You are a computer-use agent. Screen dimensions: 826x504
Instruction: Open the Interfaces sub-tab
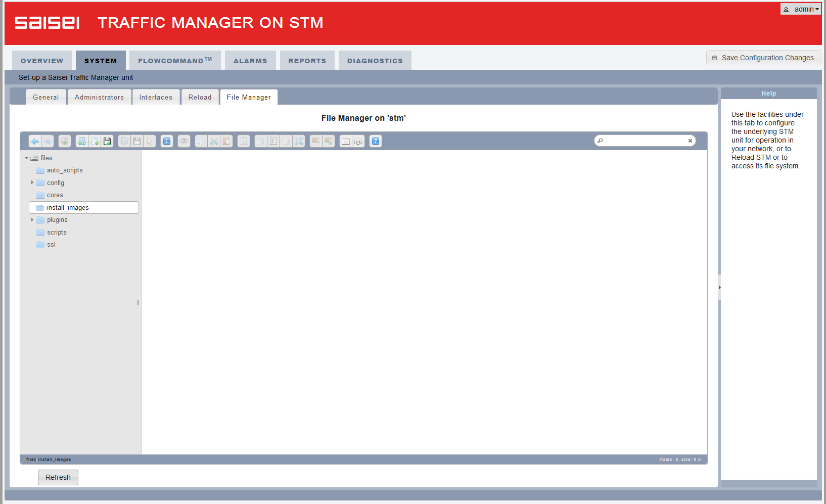tap(156, 97)
